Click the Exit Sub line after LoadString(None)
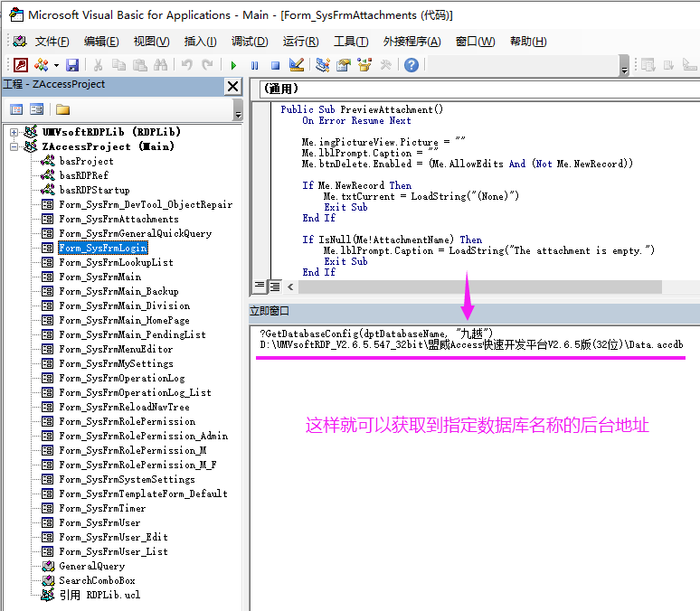 345,208
